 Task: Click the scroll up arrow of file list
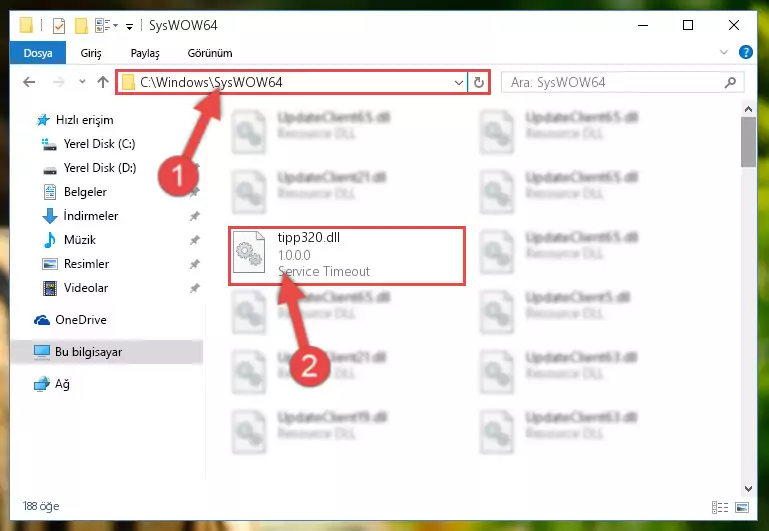point(748,109)
